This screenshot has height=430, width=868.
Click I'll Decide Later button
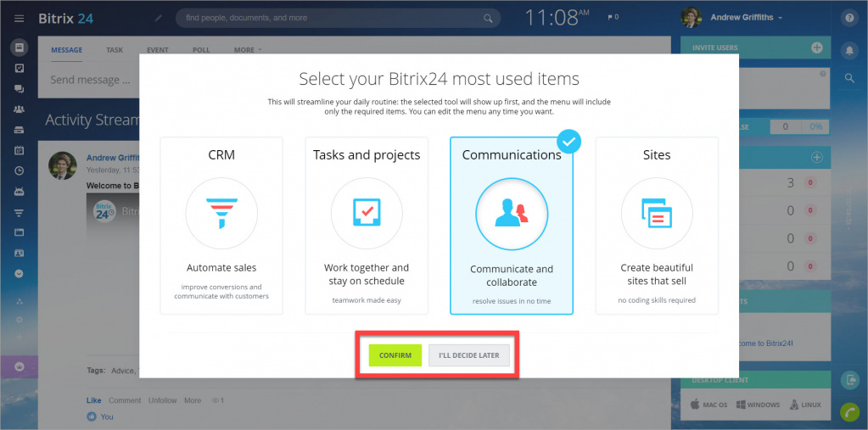click(469, 355)
